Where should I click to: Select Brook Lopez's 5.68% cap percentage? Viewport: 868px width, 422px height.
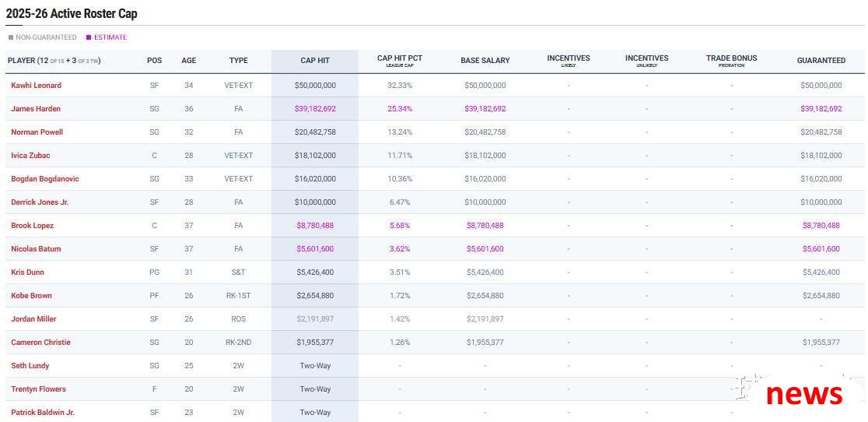coord(400,225)
